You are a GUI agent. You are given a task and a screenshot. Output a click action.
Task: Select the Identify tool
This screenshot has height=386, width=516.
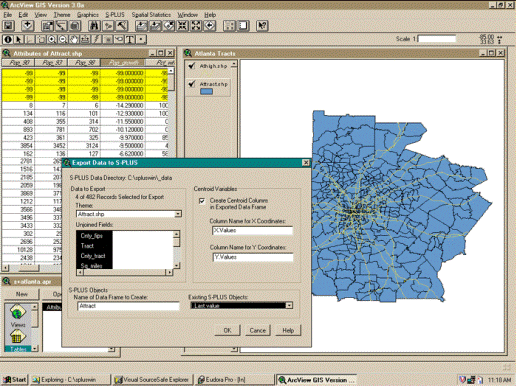pyautogui.click(x=8, y=40)
